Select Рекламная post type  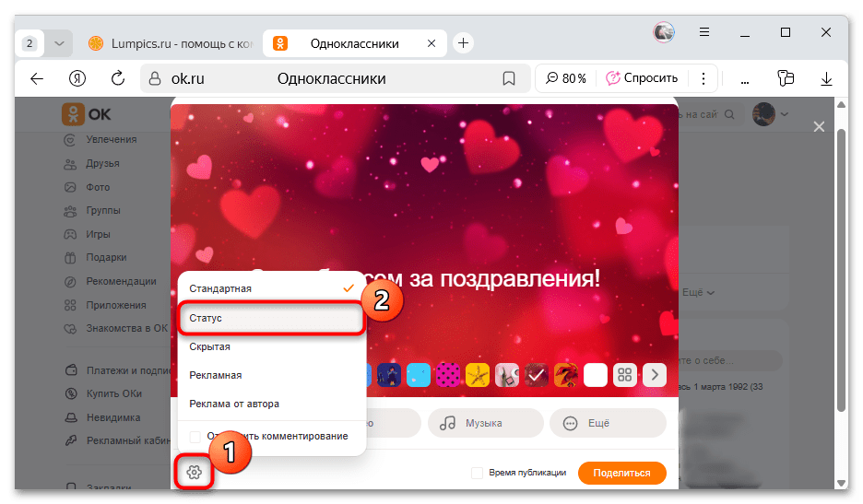[272, 375]
